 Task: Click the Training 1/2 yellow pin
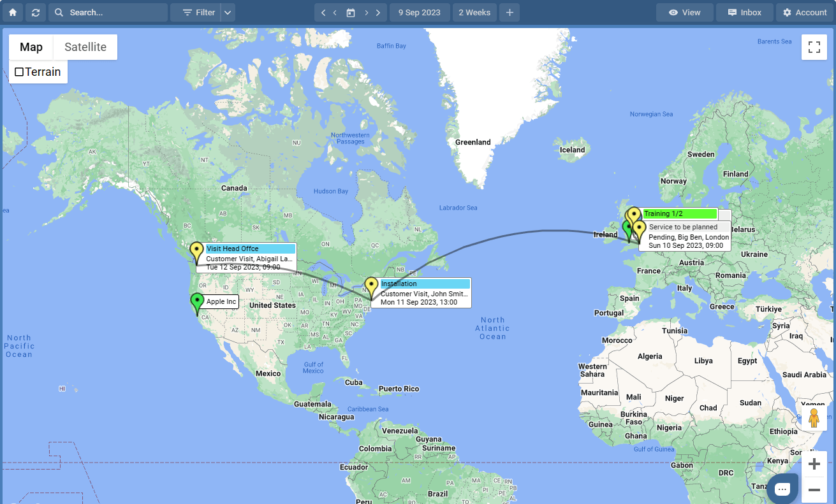click(633, 214)
